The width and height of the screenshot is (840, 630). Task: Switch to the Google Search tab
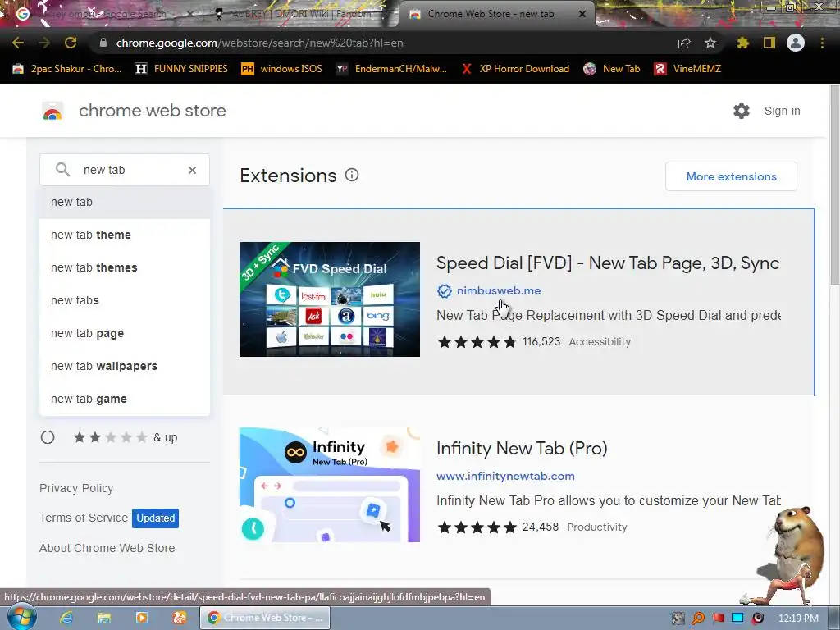coord(103,14)
